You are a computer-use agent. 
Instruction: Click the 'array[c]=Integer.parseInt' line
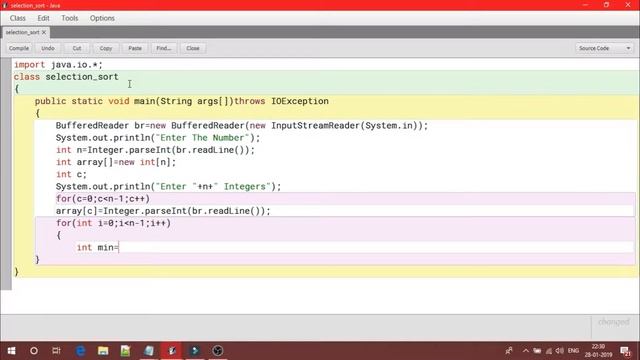tap(163, 211)
